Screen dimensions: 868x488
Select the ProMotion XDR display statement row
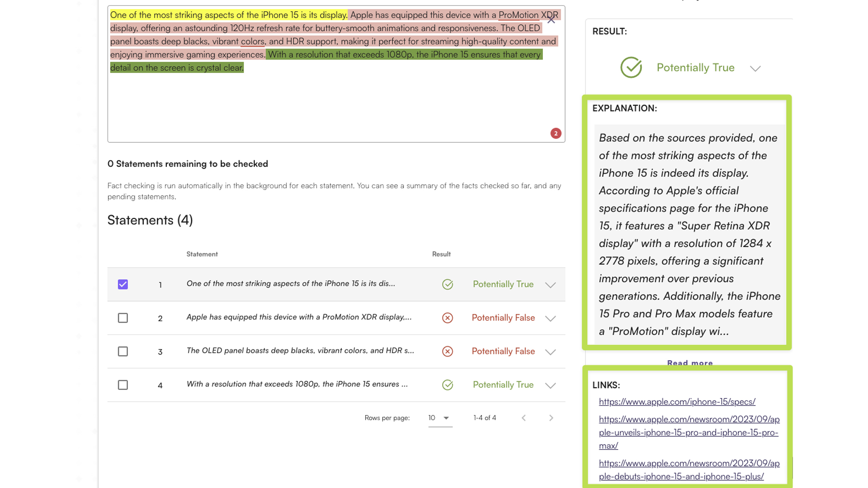pos(298,317)
